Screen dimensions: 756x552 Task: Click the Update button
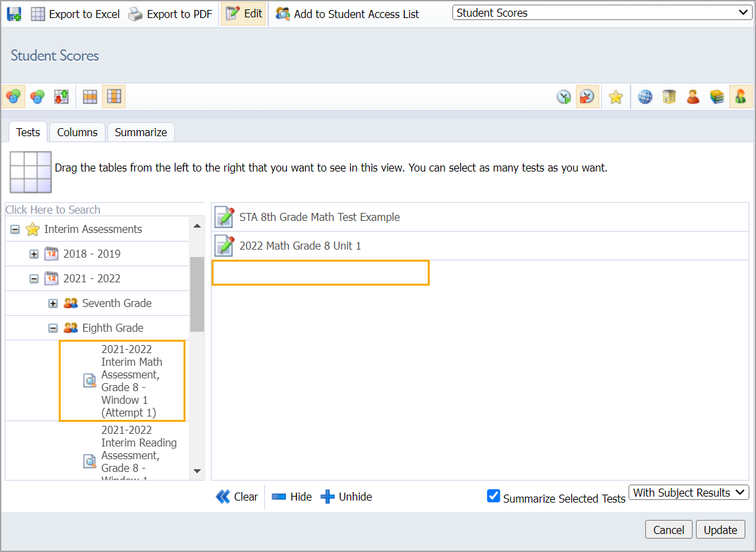(721, 530)
